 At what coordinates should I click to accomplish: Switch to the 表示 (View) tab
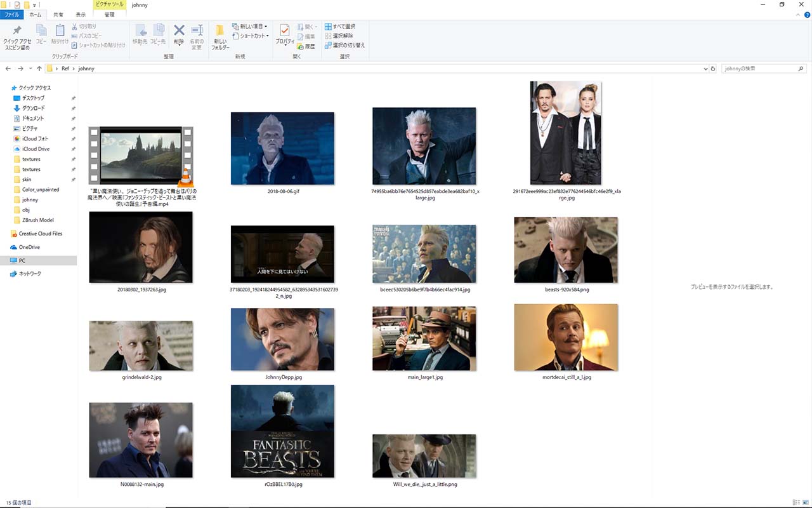point(80,15)
